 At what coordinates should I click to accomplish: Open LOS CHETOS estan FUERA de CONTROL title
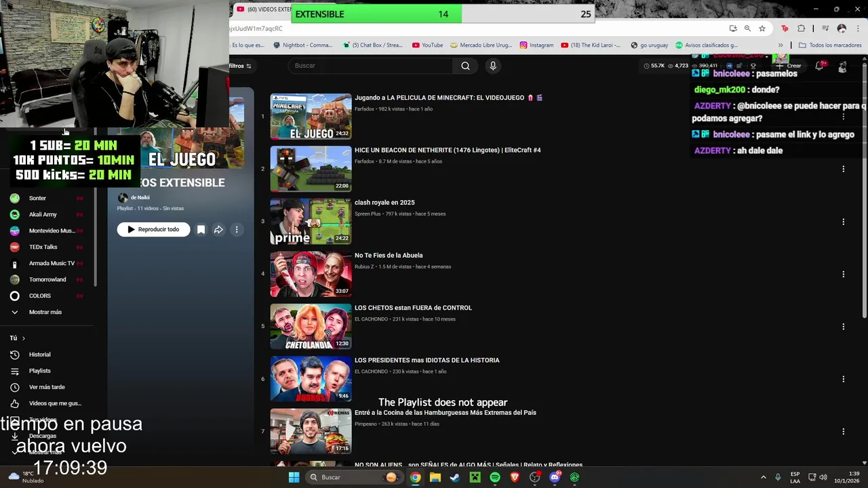point(413,308)
